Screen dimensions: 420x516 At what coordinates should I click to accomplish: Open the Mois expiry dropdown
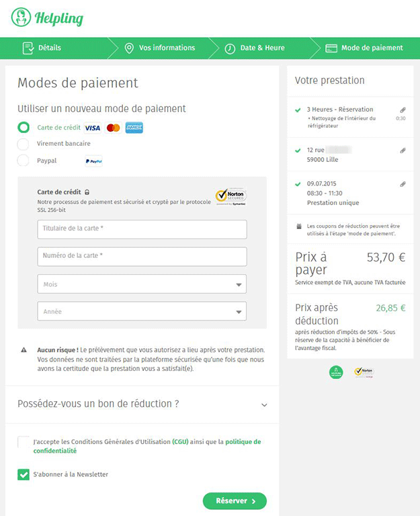click(x=142, y=284)
